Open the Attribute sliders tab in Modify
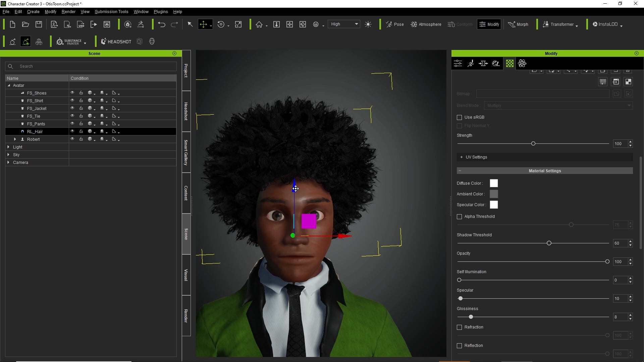The width and height of the screenshot is (644, 362). [458, 63]
